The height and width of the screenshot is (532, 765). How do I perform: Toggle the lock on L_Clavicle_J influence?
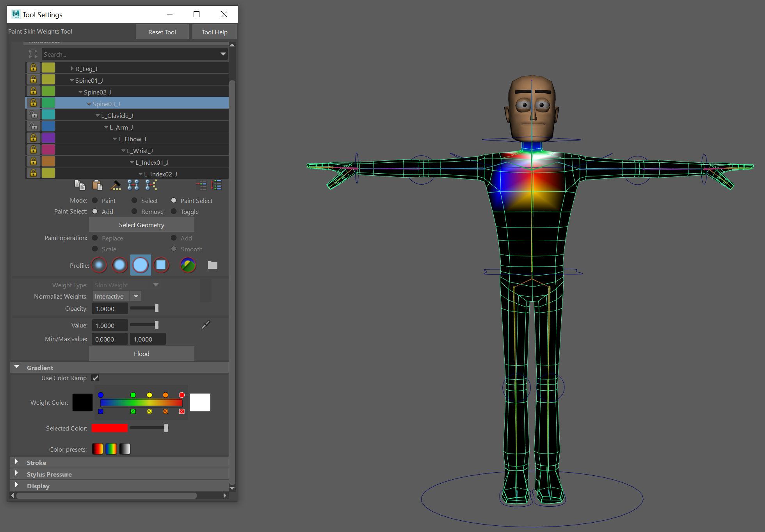(33, 115)
